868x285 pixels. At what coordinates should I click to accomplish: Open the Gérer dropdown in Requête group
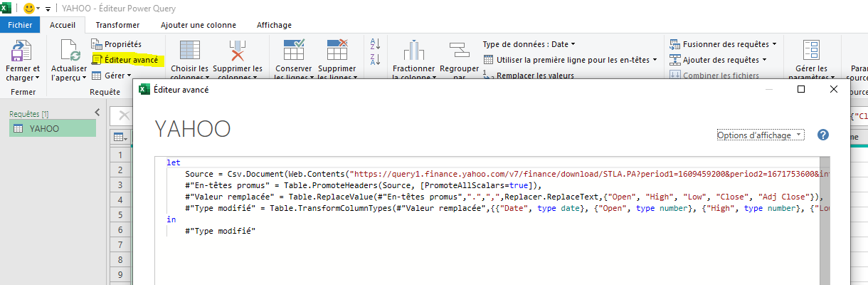point(112,76)
